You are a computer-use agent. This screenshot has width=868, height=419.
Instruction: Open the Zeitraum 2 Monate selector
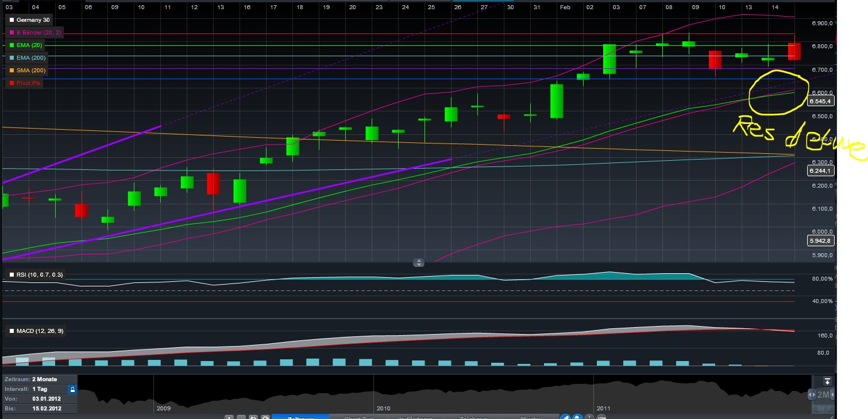tap(39, 379)
